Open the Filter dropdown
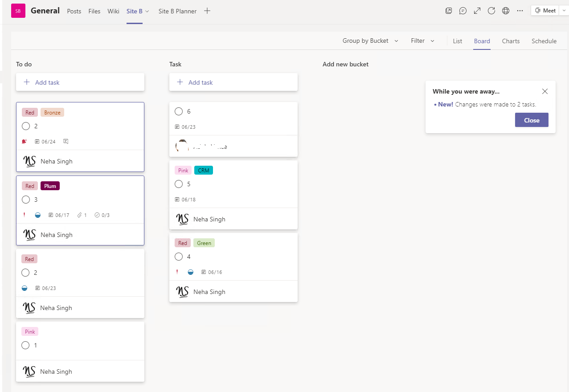 (x=423, y=41)
